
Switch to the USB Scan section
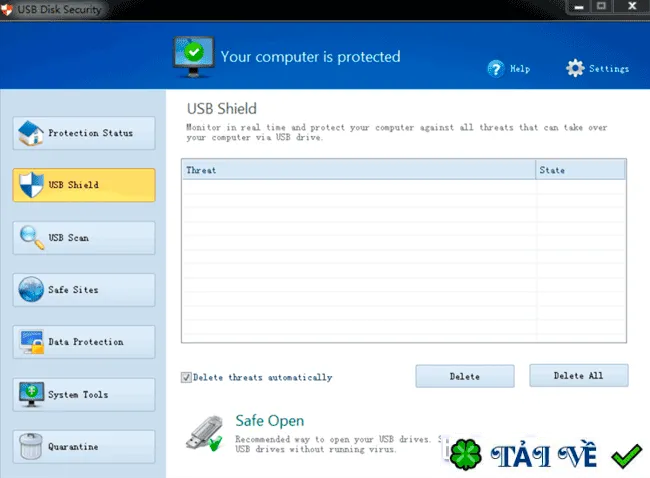84,238
